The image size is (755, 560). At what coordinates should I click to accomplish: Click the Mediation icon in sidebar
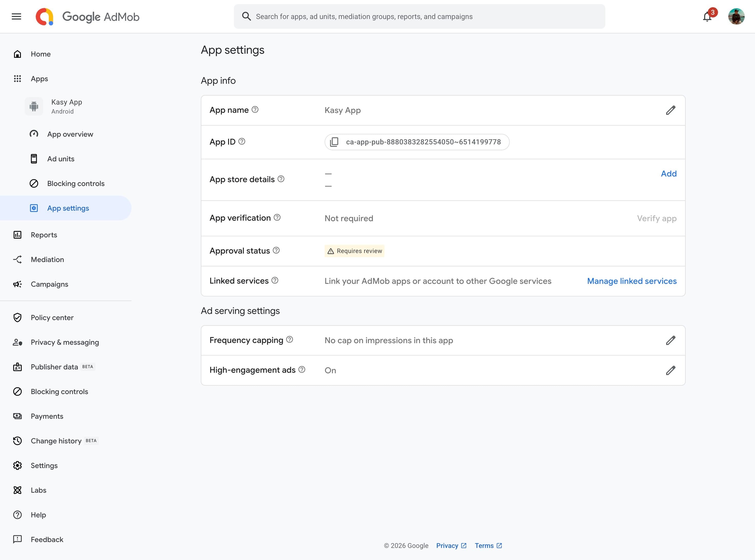[17, 260]
